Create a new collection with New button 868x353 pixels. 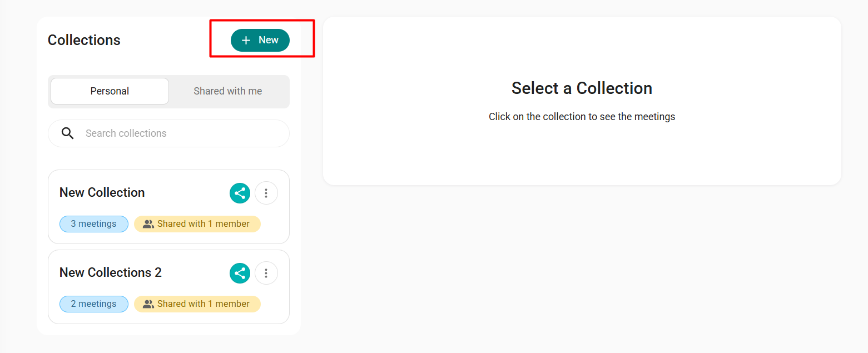(x=260, y=40)
